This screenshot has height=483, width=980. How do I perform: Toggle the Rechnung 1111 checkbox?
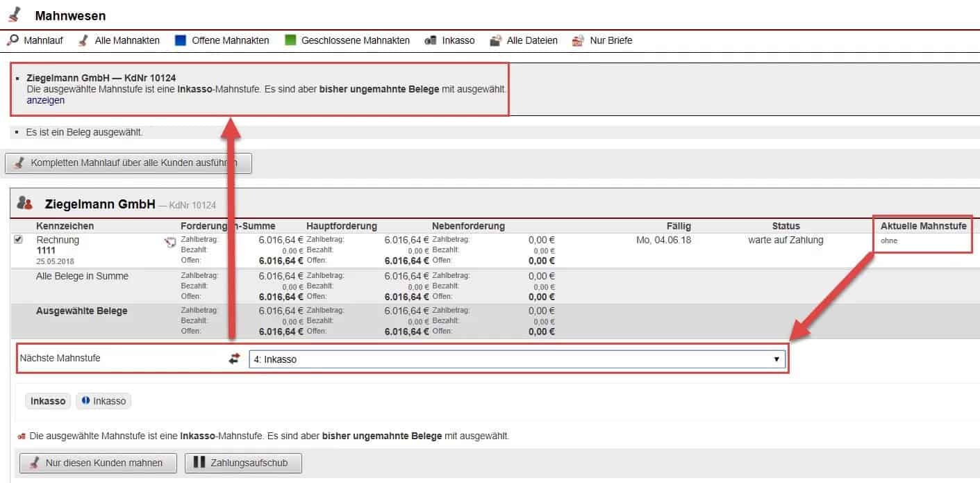click(19, 239)
